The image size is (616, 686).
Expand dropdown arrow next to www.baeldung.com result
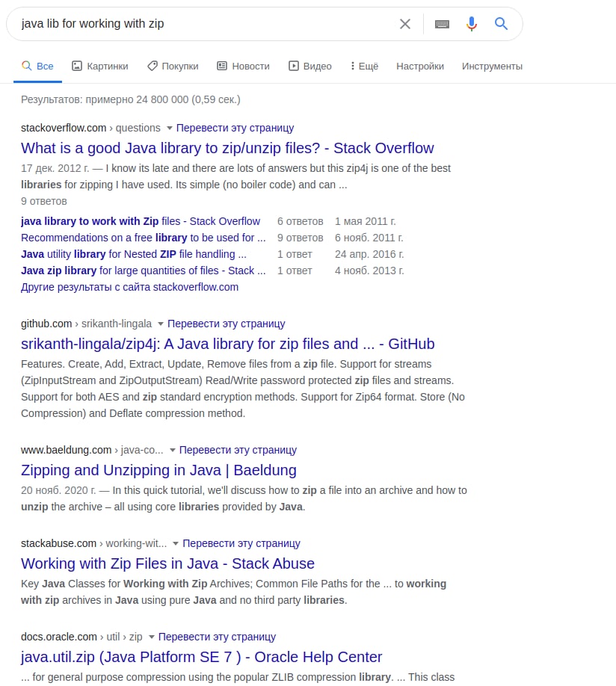click(173, 450)
